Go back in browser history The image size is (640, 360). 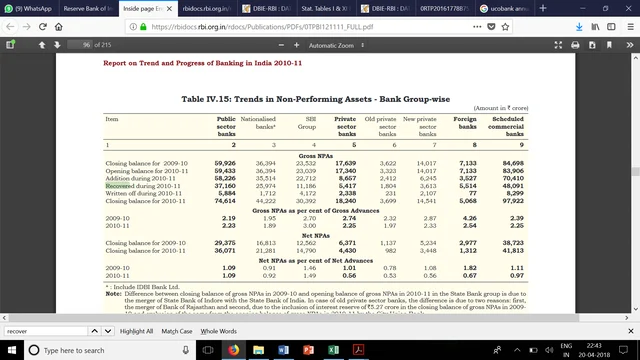10,27
